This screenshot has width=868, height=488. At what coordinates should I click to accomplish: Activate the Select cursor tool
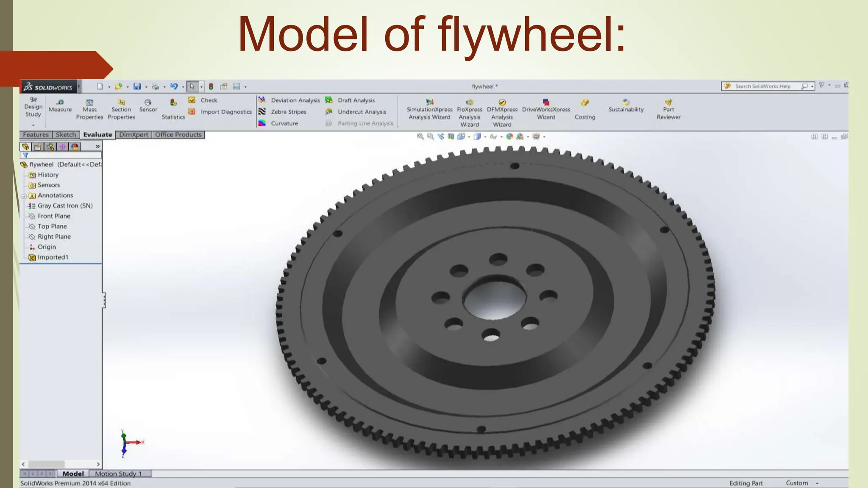pyautogui.click(x=192, y=86)
